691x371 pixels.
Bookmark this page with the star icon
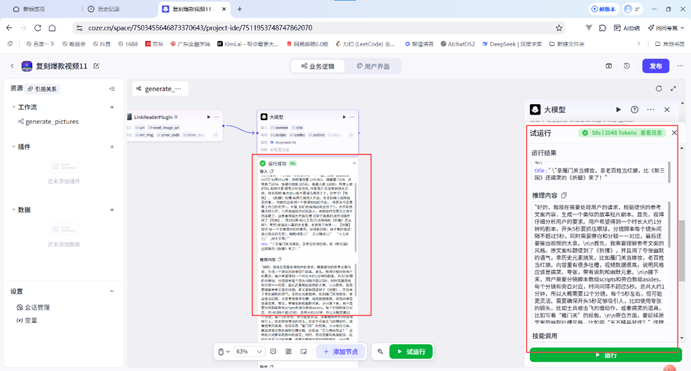click(x=559, y=28)
